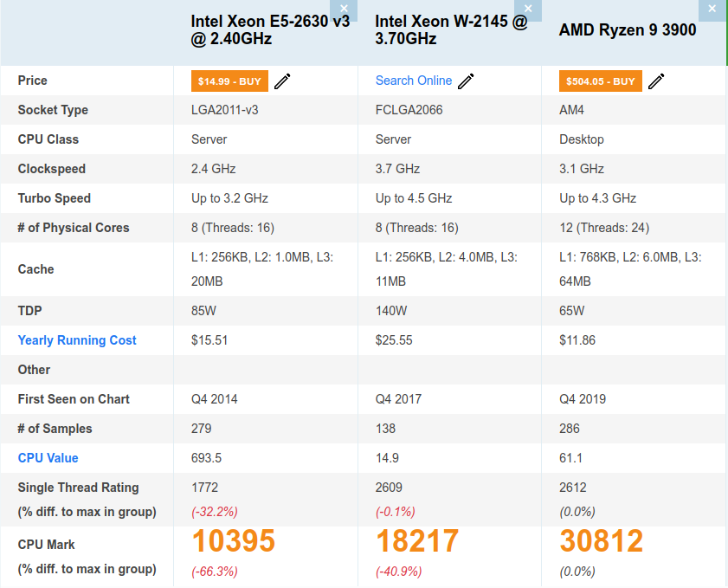Click the CPU Class row label
Image resolution: width=728 pixels, height=588 pixels.
tap(48, 139)
